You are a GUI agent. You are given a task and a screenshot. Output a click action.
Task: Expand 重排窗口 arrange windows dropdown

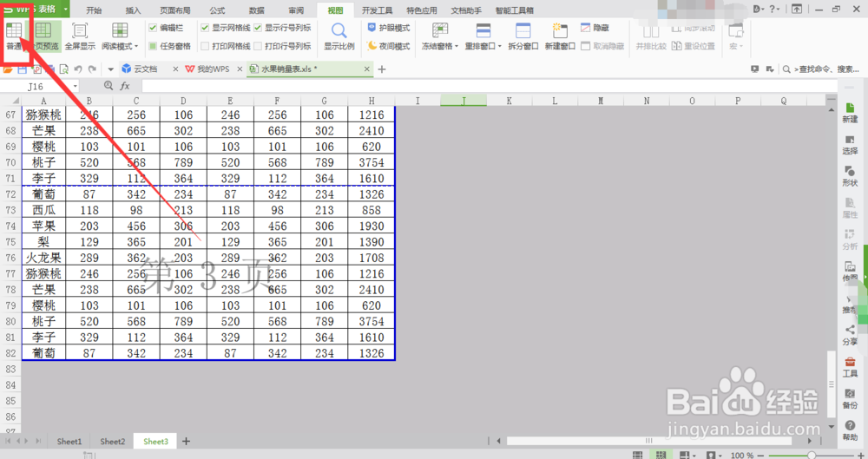499,47
